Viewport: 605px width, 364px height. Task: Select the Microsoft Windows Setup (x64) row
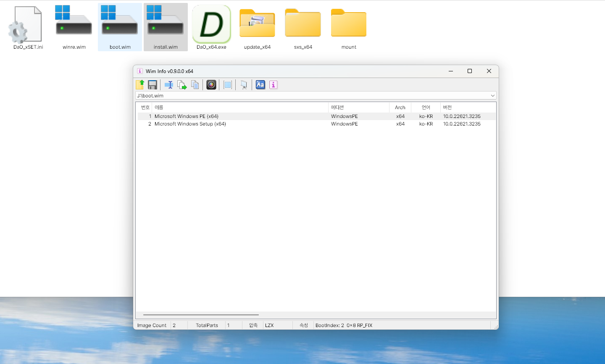point(316,124)
